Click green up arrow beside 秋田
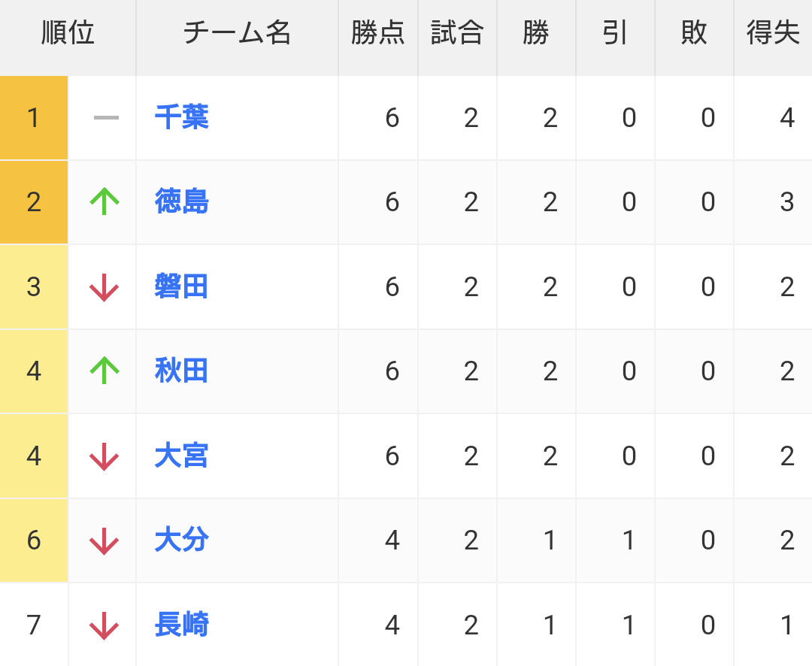 (105, 371)
